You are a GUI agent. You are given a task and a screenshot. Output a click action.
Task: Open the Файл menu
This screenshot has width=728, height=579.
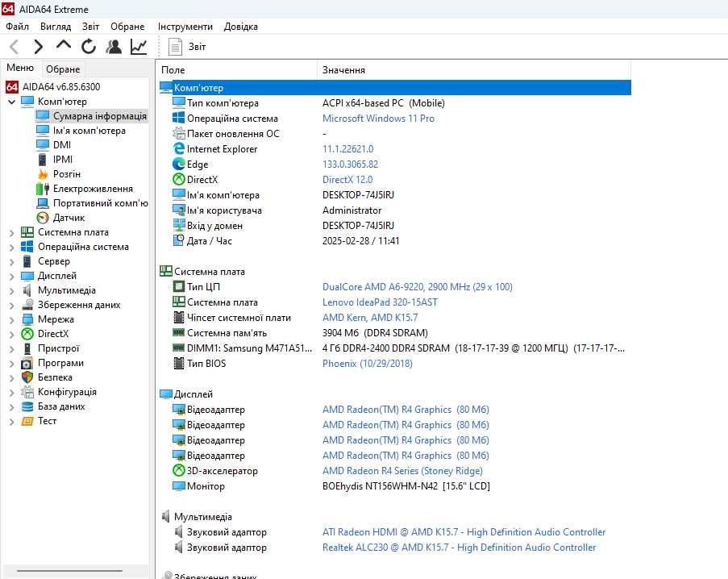[17, 27]
